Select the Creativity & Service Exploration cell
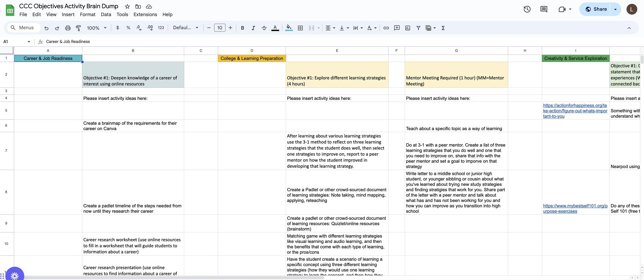Screen dimensions: 644x280 pyautogui.click(x=575, y=58)
